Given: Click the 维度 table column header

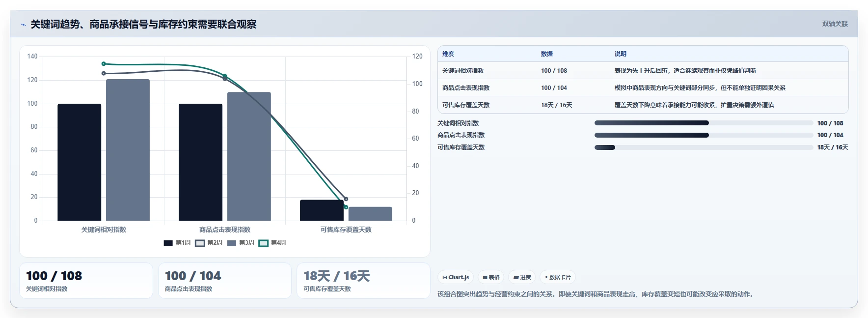Looking at the screenshot, I should click(x=448, y=54).
